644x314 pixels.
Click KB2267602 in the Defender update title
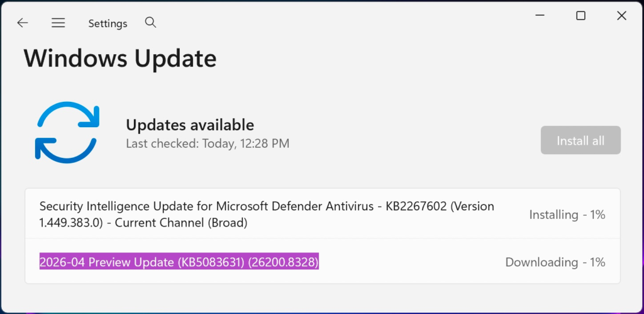(416, 206)
